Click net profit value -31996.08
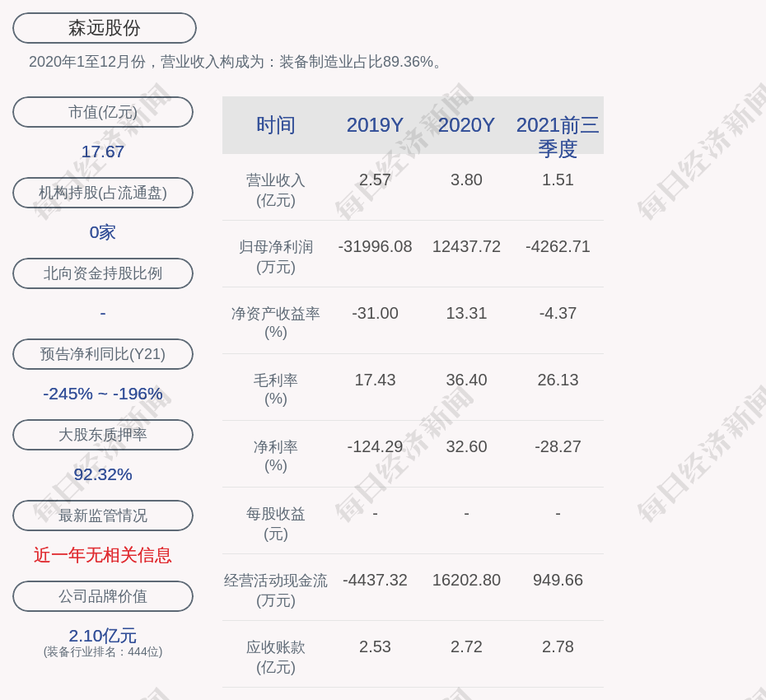 click(x=375, y=246)
